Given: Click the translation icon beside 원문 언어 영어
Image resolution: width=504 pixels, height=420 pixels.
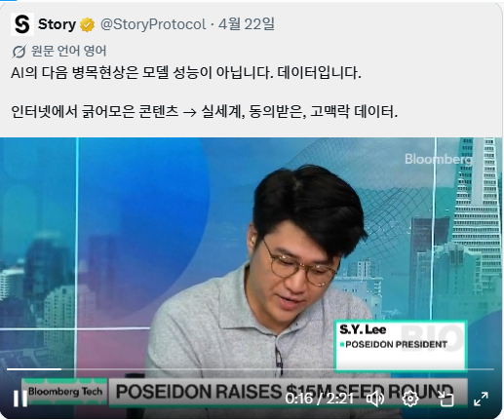Looking at the screenshot, I should (19, 52).
